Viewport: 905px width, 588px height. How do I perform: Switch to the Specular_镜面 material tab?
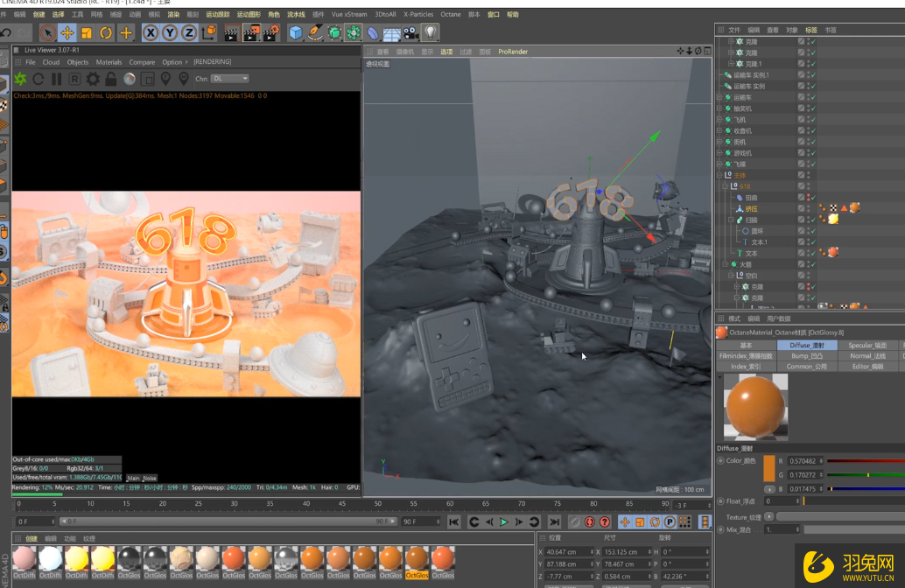(x=866, y=346)
